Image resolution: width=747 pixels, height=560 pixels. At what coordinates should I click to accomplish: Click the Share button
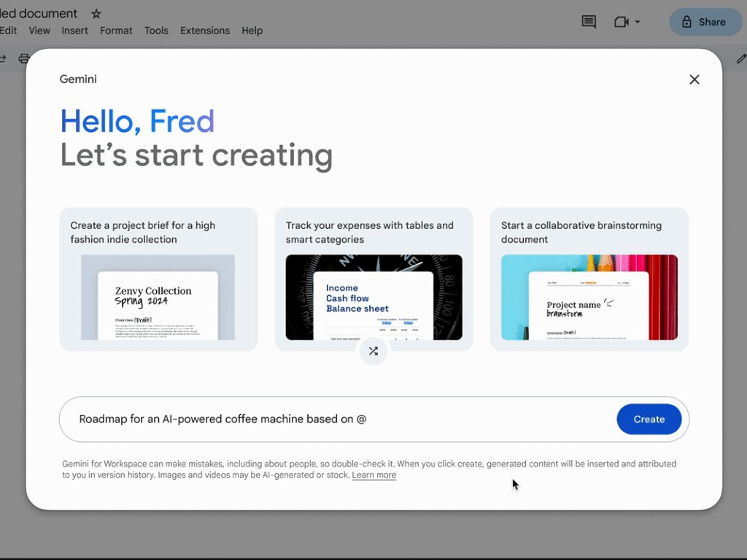click(704, 22)
